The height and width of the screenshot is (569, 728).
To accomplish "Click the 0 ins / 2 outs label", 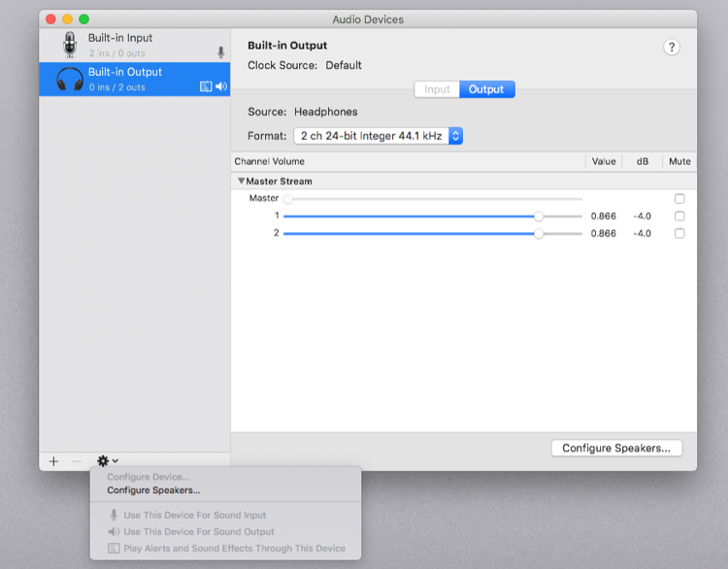I will [x=117, y=87].
